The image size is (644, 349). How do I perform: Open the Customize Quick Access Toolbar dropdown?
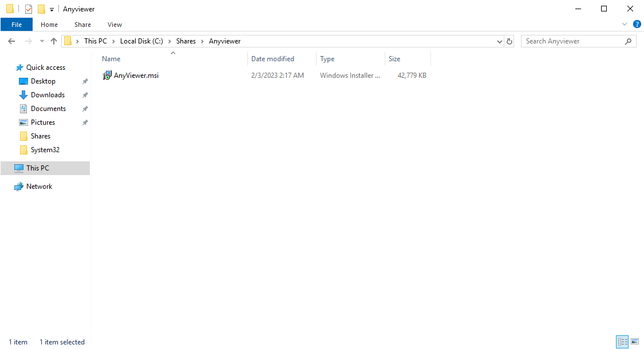click(52, 10)
